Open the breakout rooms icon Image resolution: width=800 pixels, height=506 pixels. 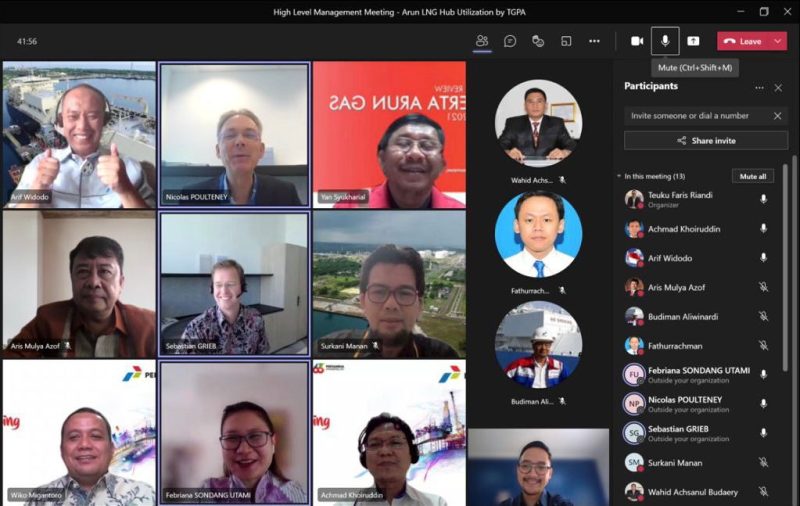pyautogui.click(x=566, y=41)
